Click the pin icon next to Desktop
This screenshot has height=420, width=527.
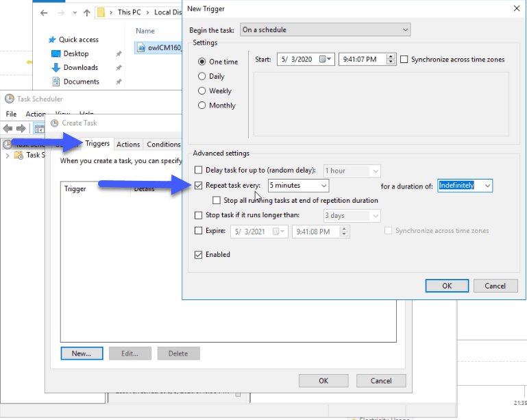(x=119, y=53)
